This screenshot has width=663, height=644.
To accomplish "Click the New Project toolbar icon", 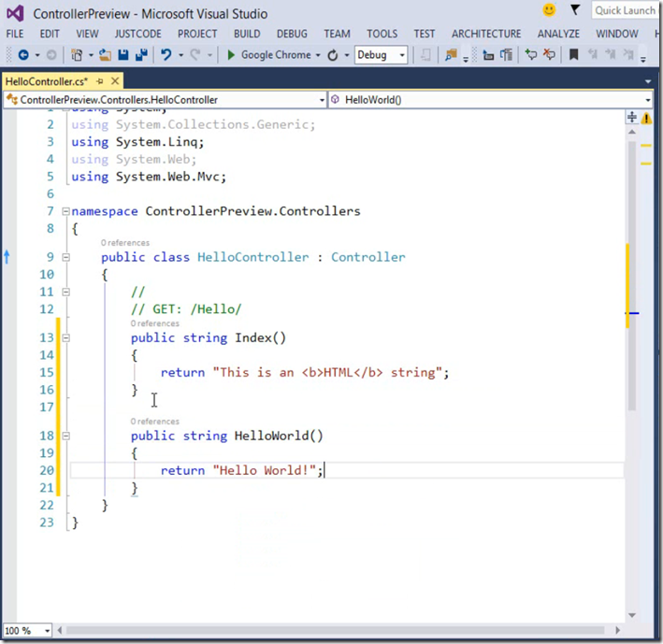I will point(77,55).
